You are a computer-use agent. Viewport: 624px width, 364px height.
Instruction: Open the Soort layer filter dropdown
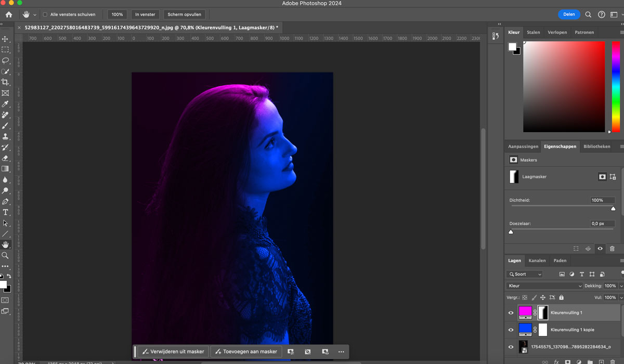click(524, 274)
